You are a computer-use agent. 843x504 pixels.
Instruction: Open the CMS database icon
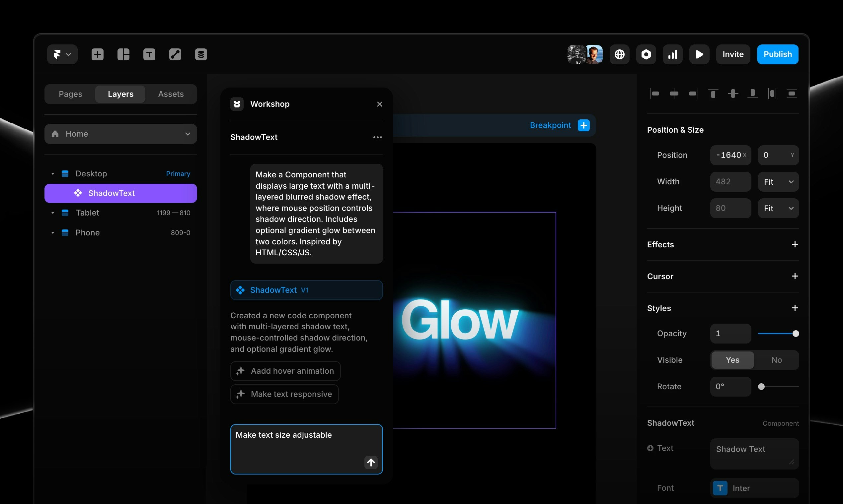[x=201, y=54]
